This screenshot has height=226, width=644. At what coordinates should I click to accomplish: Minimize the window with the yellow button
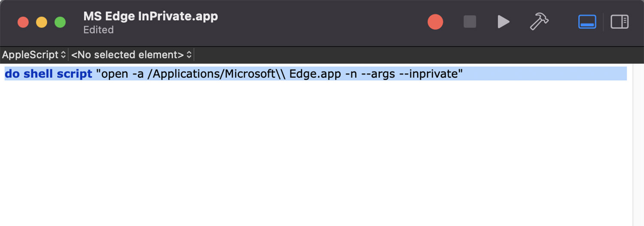(42, 22)
